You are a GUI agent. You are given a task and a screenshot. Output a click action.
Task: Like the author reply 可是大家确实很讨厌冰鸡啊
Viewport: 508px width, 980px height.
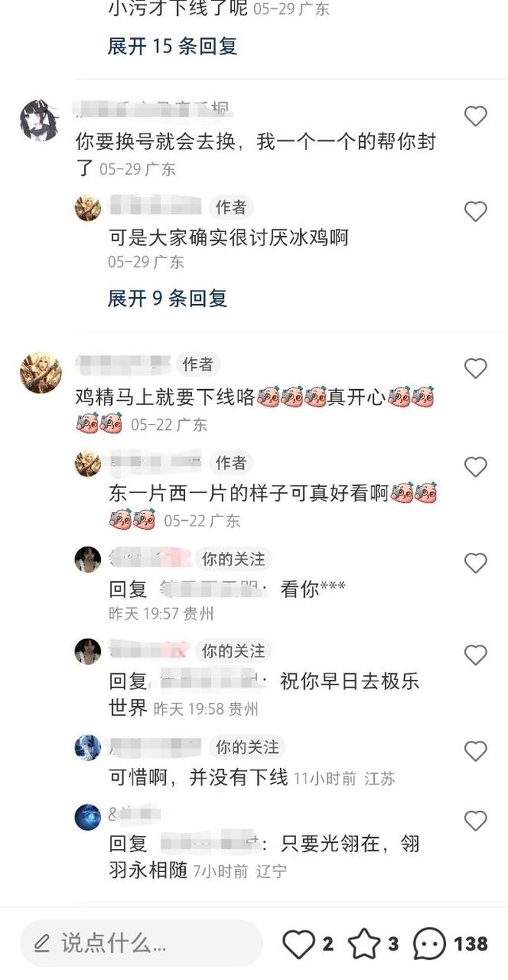[475, 211]
